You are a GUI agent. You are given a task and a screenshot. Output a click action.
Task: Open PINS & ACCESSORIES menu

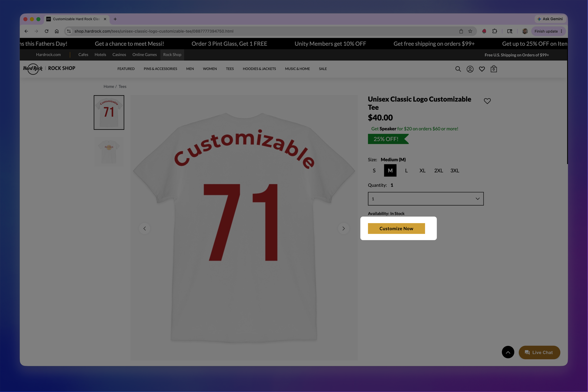point(160,69)
